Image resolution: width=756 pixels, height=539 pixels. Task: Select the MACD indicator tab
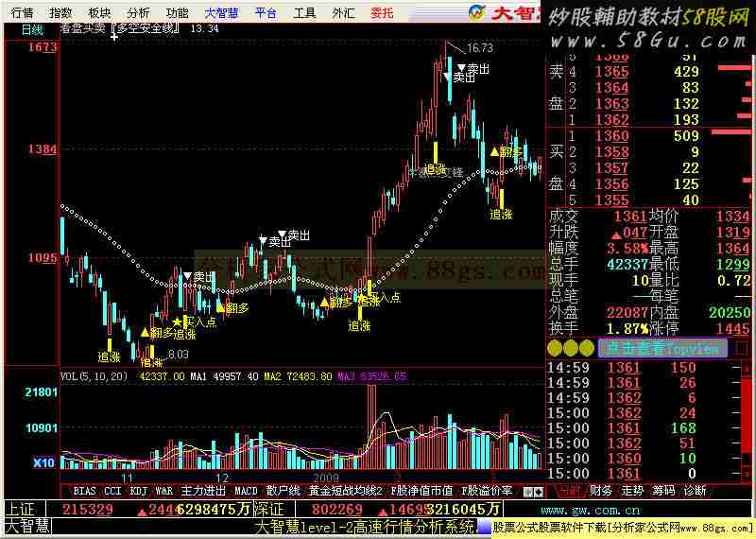tap(246, 491)
